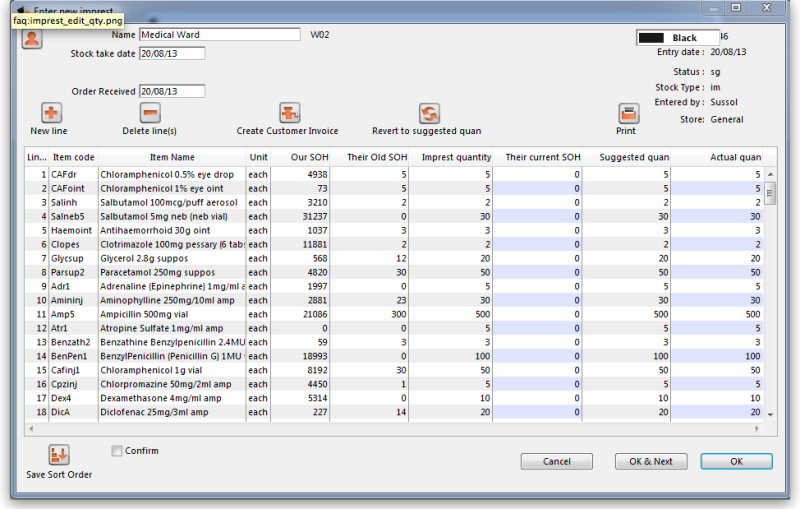800x509 pixels.
Task: Click the New line plus icon
Action: point(51,113)
